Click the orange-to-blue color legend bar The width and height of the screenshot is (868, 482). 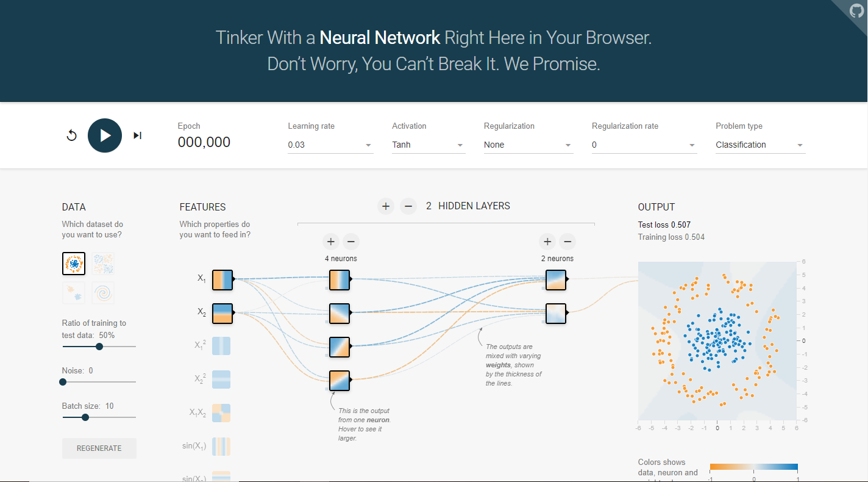(754, 468)
